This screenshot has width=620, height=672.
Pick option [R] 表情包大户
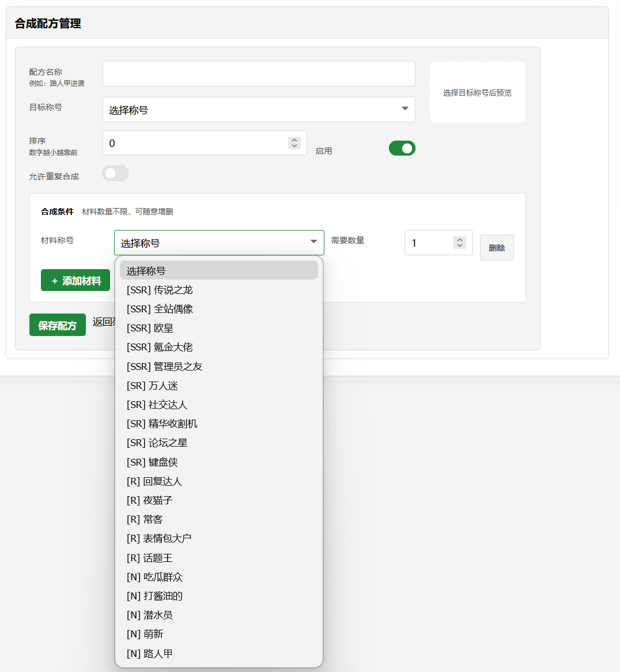point(219,538)
